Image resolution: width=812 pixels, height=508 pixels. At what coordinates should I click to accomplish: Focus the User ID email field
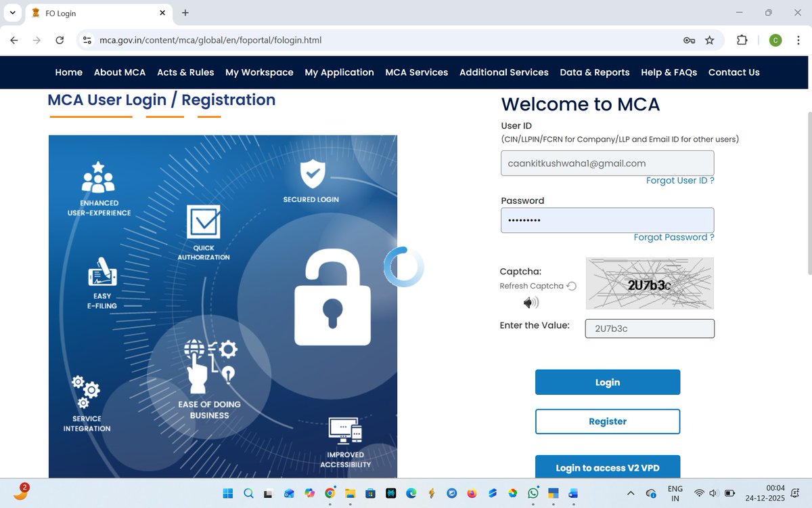coord(607,163)
